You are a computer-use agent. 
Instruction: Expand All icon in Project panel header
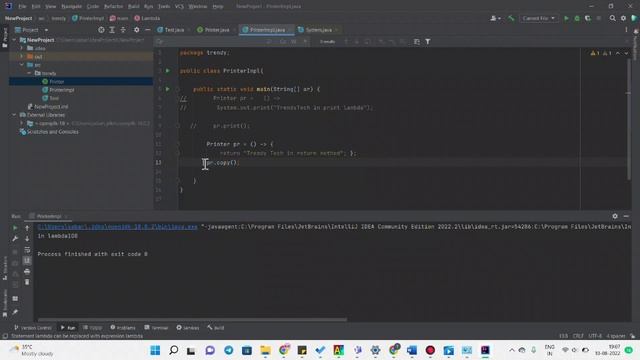tap(112, 30)
